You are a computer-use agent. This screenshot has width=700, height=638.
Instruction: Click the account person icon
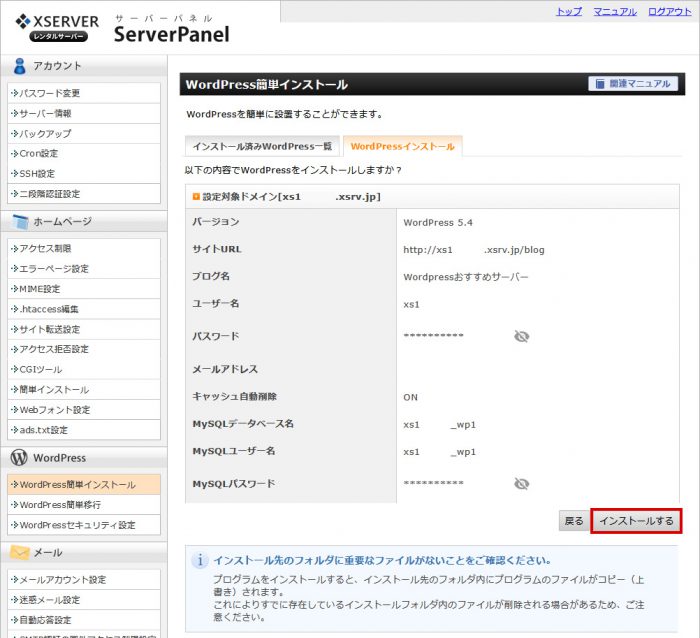coord(20,66)
